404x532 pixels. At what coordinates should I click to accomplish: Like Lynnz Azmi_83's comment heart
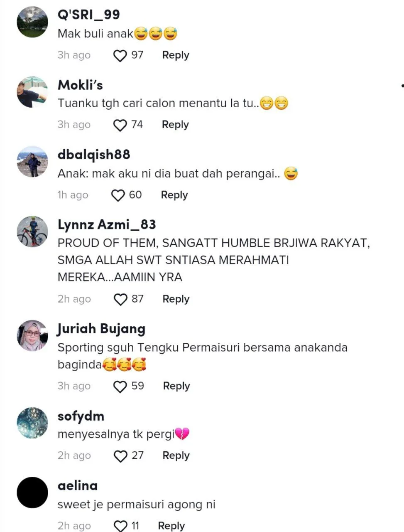click(x=120, y=299)
